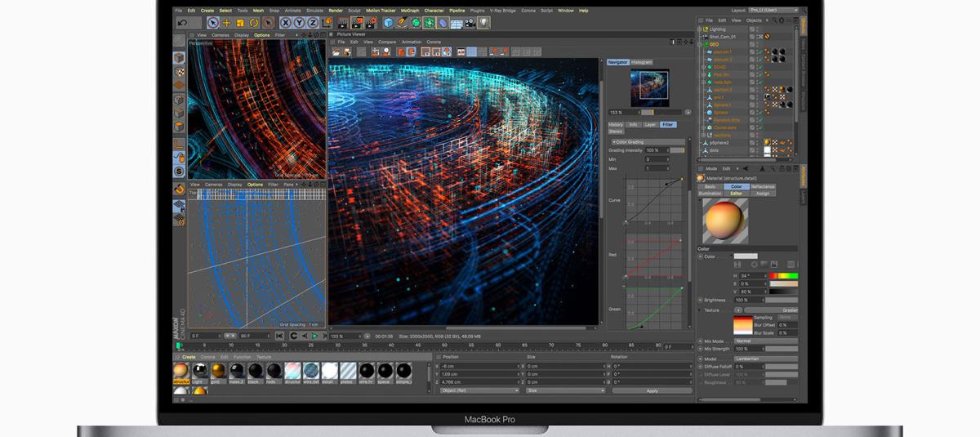Image resolution: width=980 pixels, height=437 pixels.
Task: Open the MoGraph menu
Action: point(409,11)
